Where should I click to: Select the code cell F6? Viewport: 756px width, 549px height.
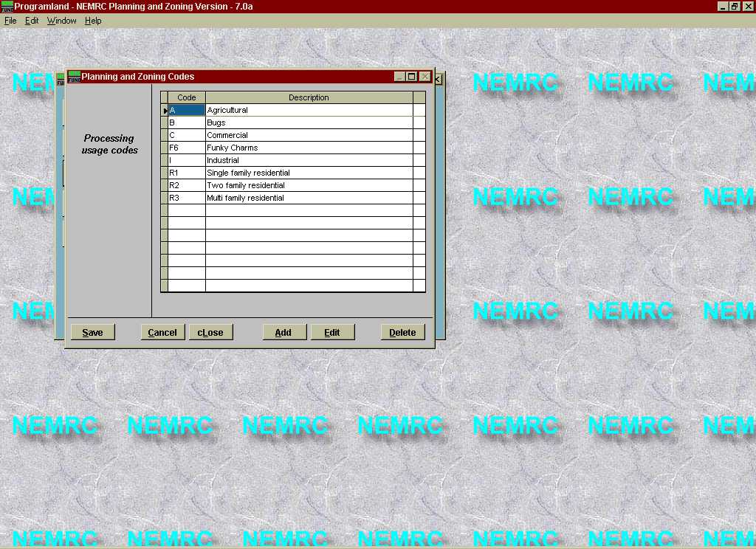pyautogui.click(x=187, y=148)
